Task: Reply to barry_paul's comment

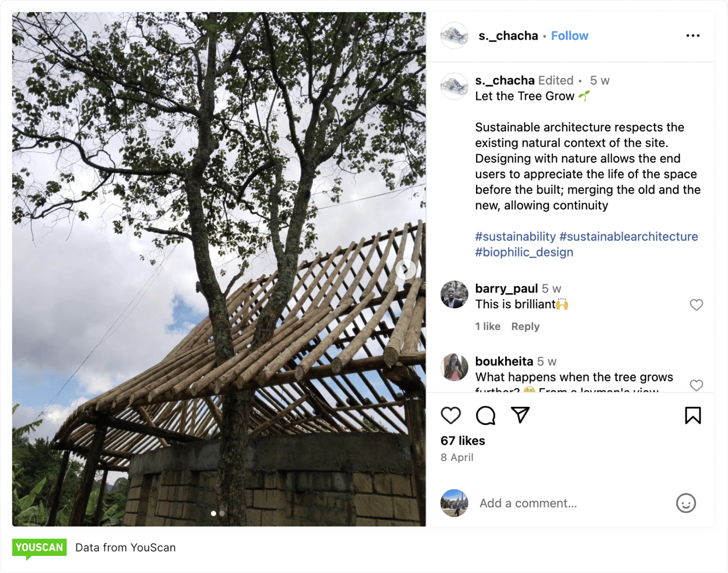Action: 525,327
